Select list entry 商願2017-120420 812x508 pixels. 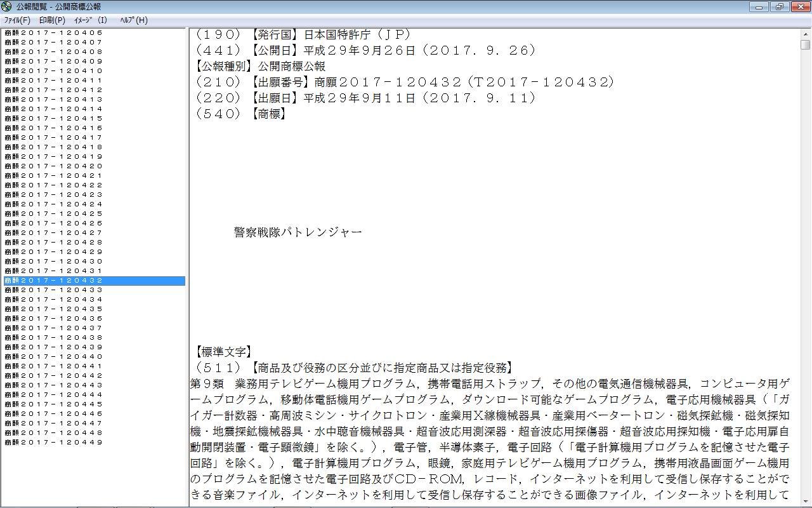[x=53, y=166]
